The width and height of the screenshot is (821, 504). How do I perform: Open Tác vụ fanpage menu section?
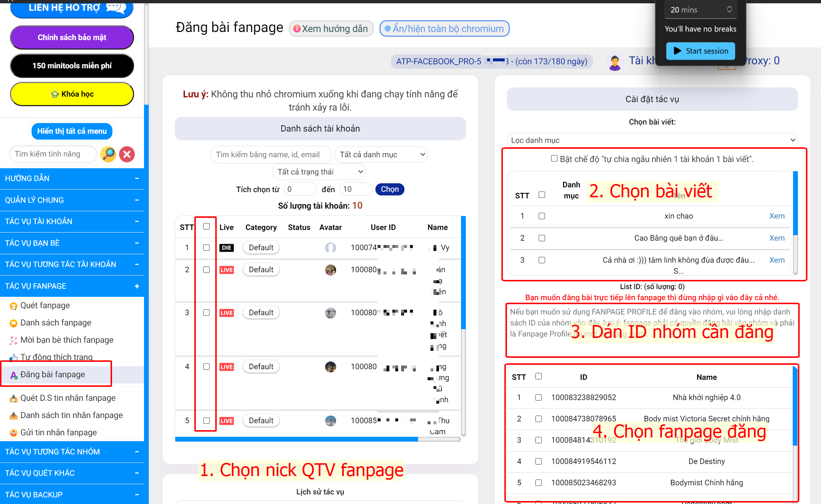[72, 286]
